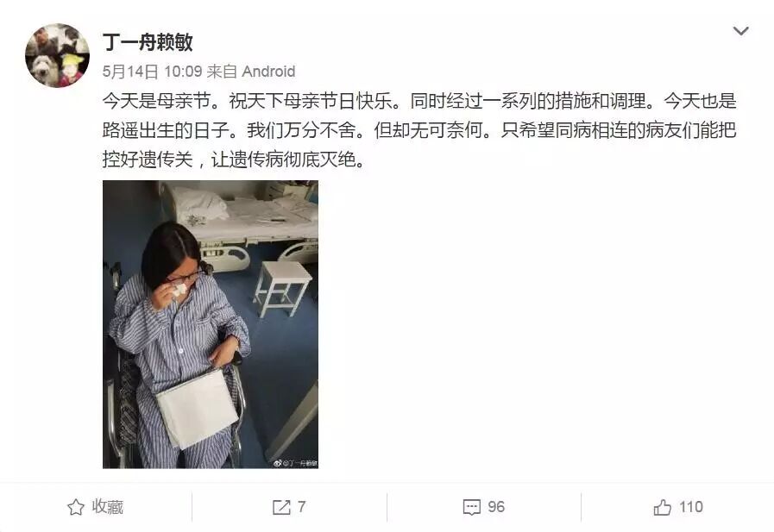The image size is (774, 532).
Task: Click post text line starting 今天是母亲节
Action: 419,101
